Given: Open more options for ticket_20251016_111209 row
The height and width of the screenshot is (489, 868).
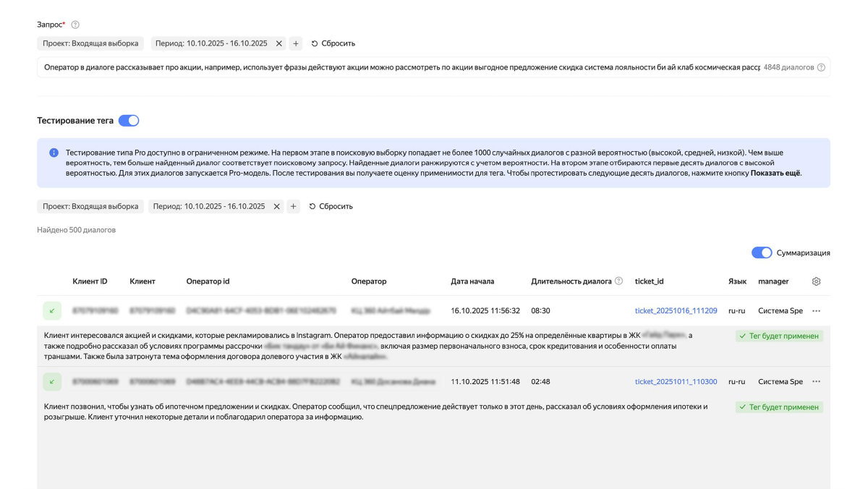Looking at the screenshot, I should tap(817, 311).
